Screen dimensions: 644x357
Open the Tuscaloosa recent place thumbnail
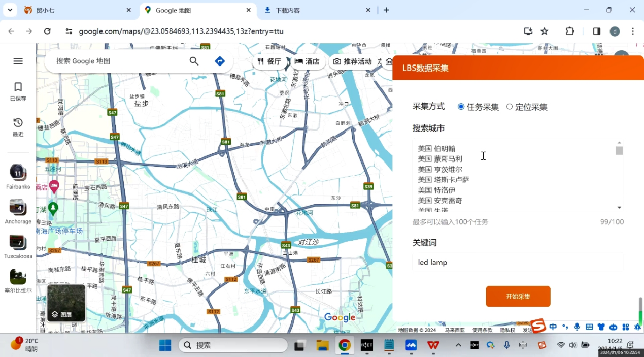(18, 246)
